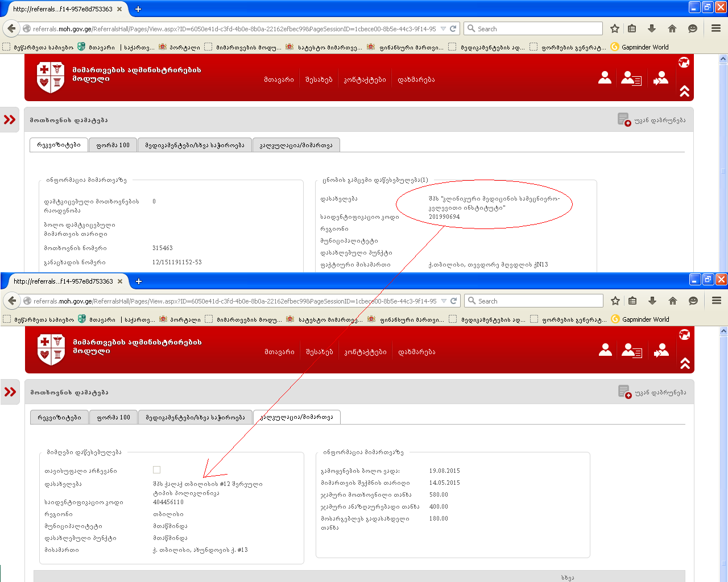Viewport: 728px width, 582px height.
Task: Click the home icon in lower browser toolbar
Action: point(673,301)
